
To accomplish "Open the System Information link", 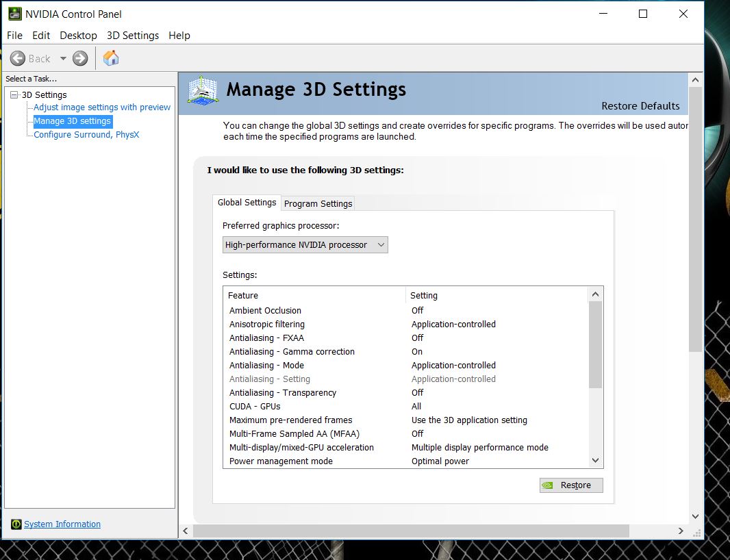I will 62,524.
